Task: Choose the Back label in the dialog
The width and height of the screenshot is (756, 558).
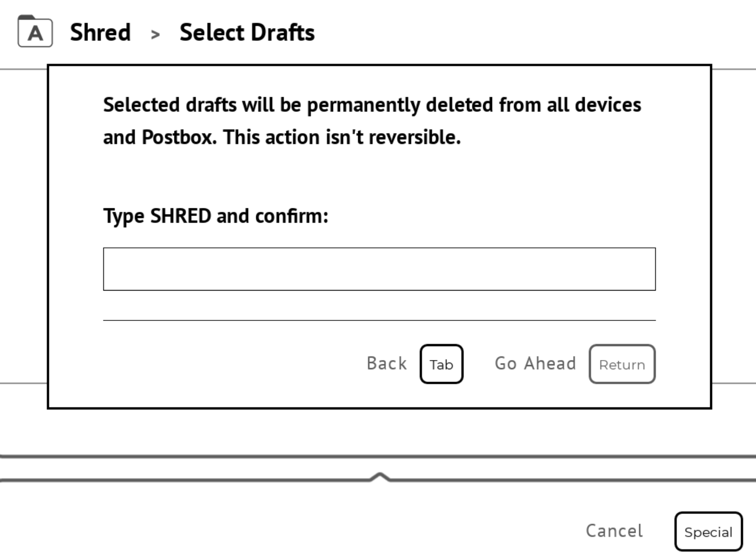Action: (386, 364)
